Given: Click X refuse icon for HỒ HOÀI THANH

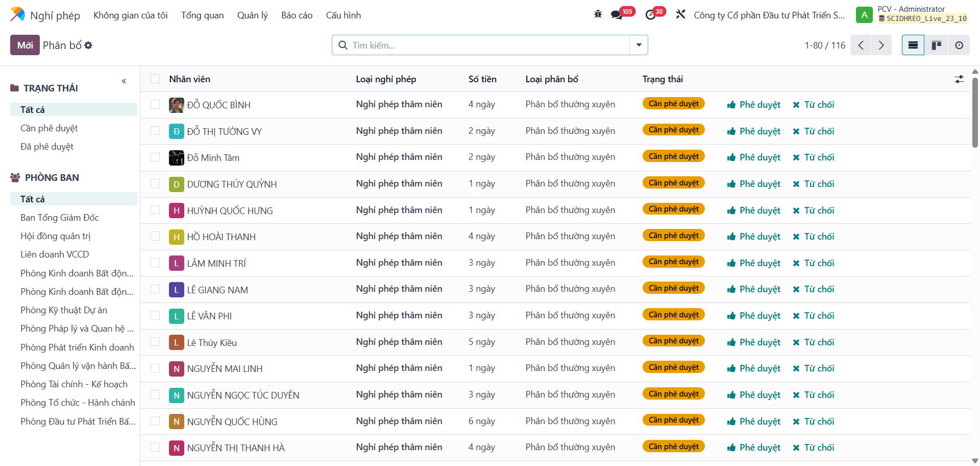Looking at the screenshot, I should click(796, 237).
